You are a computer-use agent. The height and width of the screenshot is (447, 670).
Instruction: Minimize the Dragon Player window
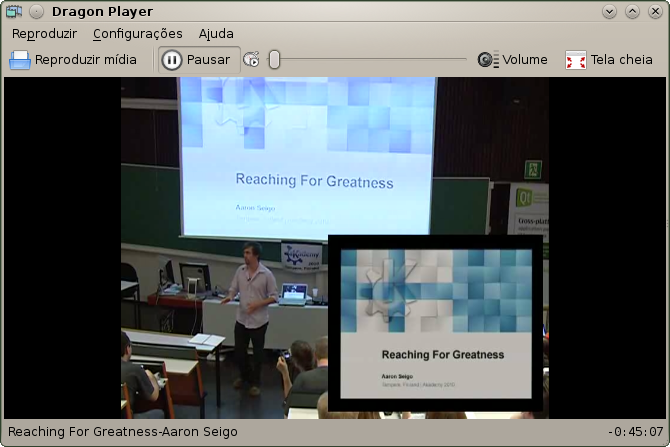[x=610, y=12]
